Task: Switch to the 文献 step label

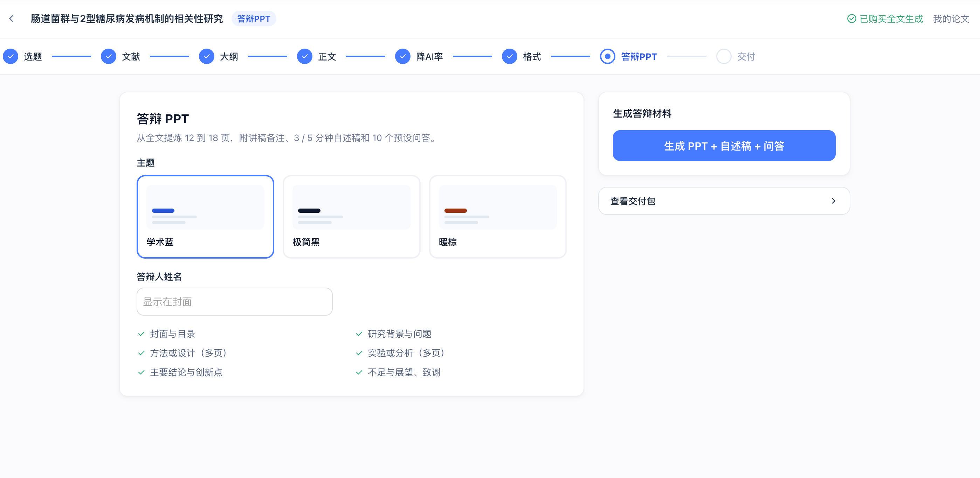Action: [131, 57]
